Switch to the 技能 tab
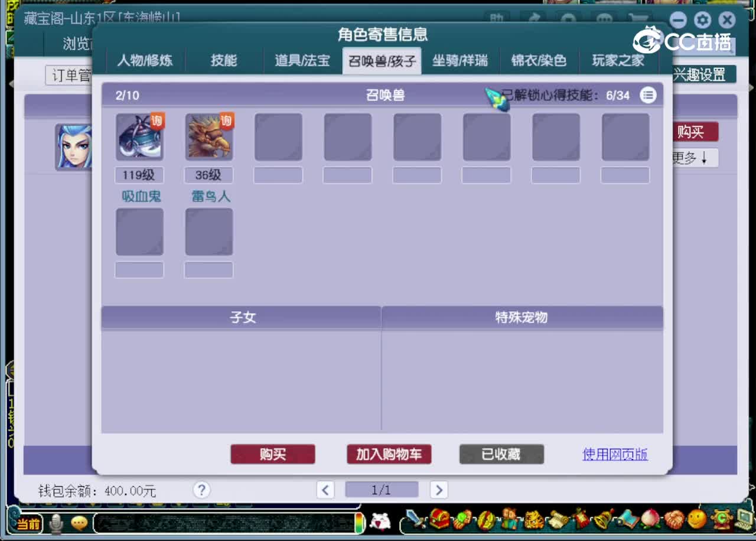Image resolution: width=756 pixels, height=541 pixels. pos(224,61)
